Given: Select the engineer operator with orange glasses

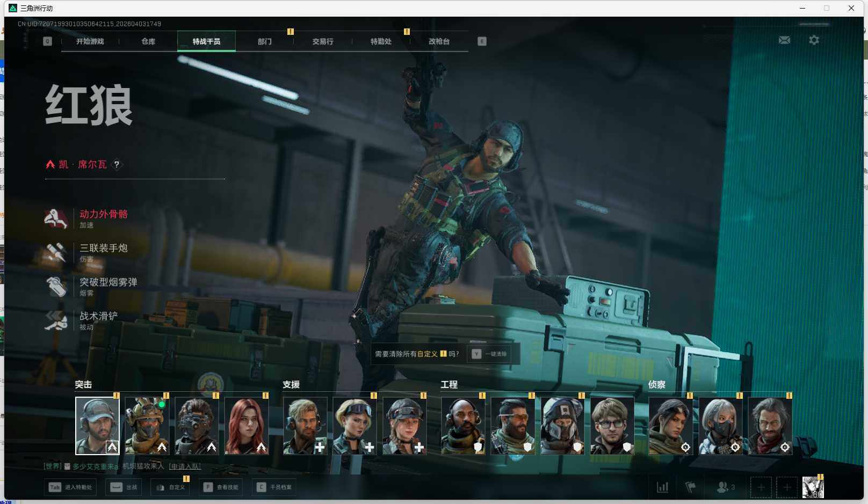Looking at the screenshot, I should pos(512,426).
